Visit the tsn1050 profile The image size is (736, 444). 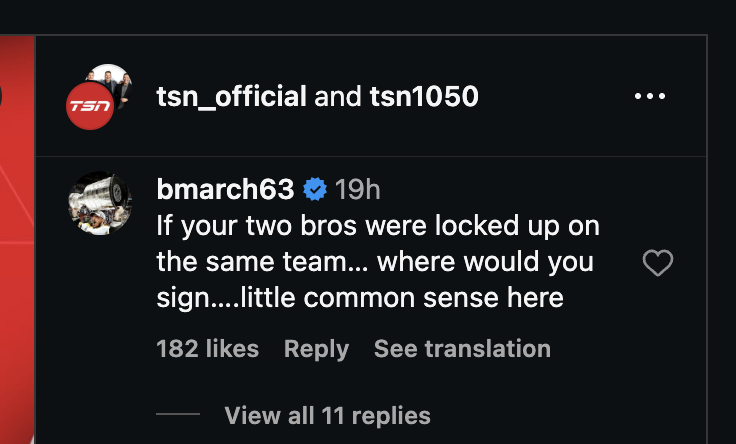pyautogui.click(x=424, y=97)
